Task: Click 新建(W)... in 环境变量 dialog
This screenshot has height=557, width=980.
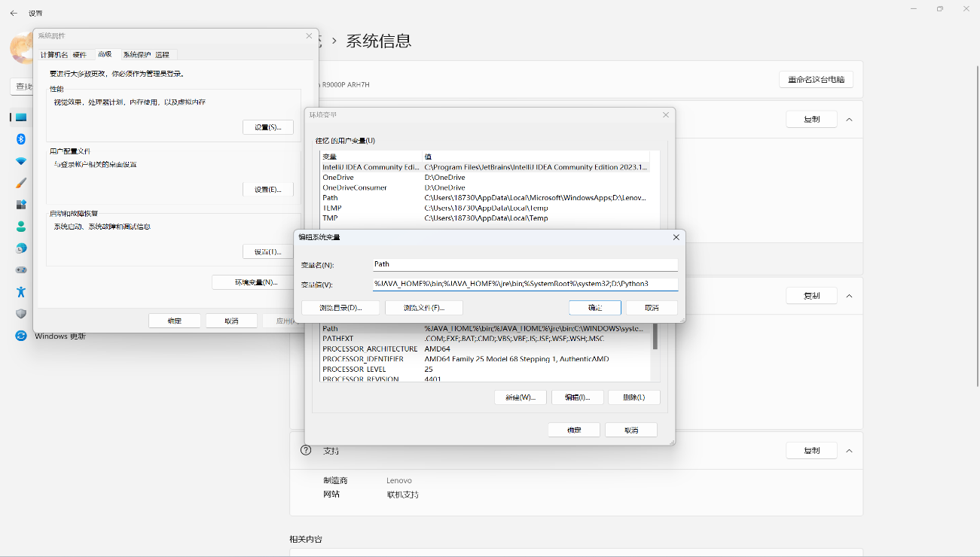Action: (x=521, y=397)
